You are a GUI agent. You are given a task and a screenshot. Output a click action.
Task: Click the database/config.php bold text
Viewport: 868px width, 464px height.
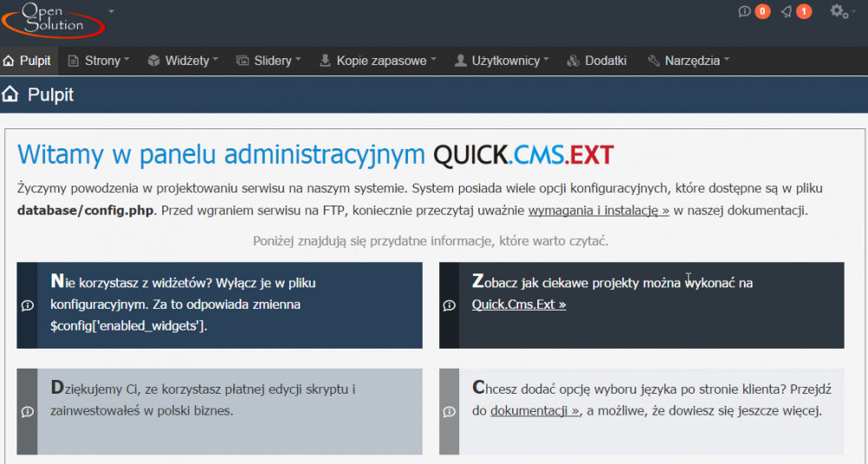tap(85, 211)
